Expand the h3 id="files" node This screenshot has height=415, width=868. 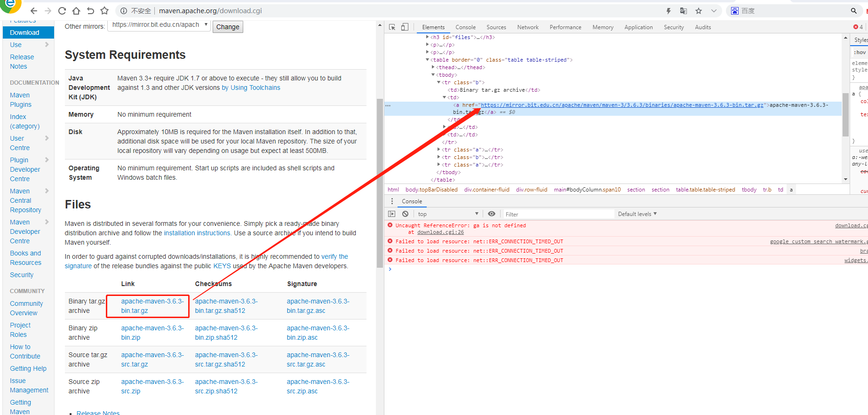pyautogui.click(x=428, y=37)
